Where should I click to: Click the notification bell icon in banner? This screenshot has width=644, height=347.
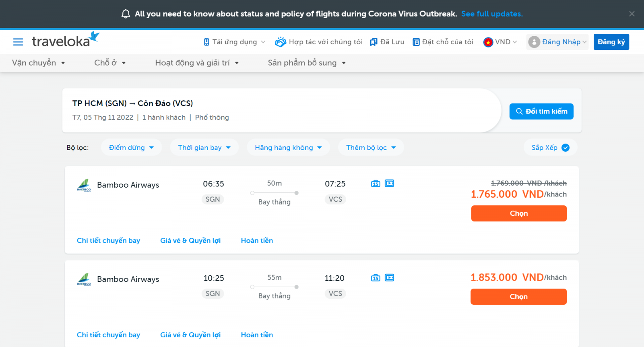pyautogui.click(x=126, y=14)
